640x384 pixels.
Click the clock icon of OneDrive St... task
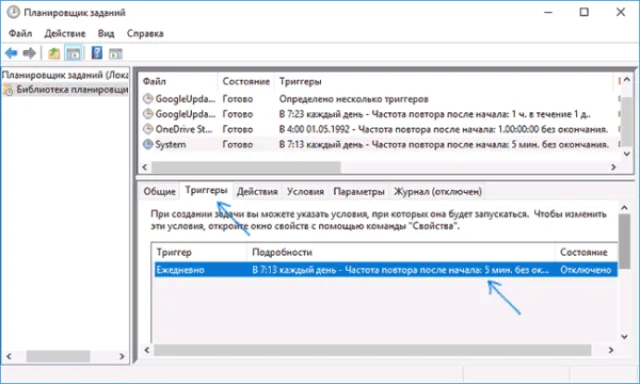(x=147, y=129)
